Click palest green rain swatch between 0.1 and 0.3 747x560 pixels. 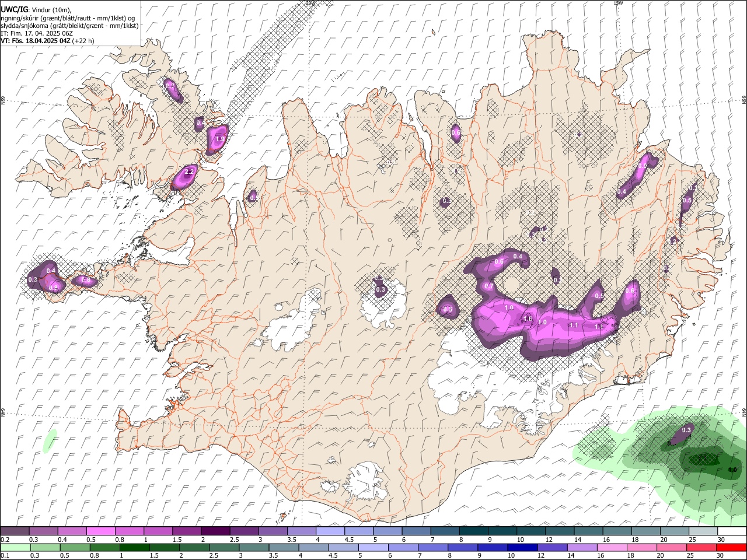[x=15, y=548]
